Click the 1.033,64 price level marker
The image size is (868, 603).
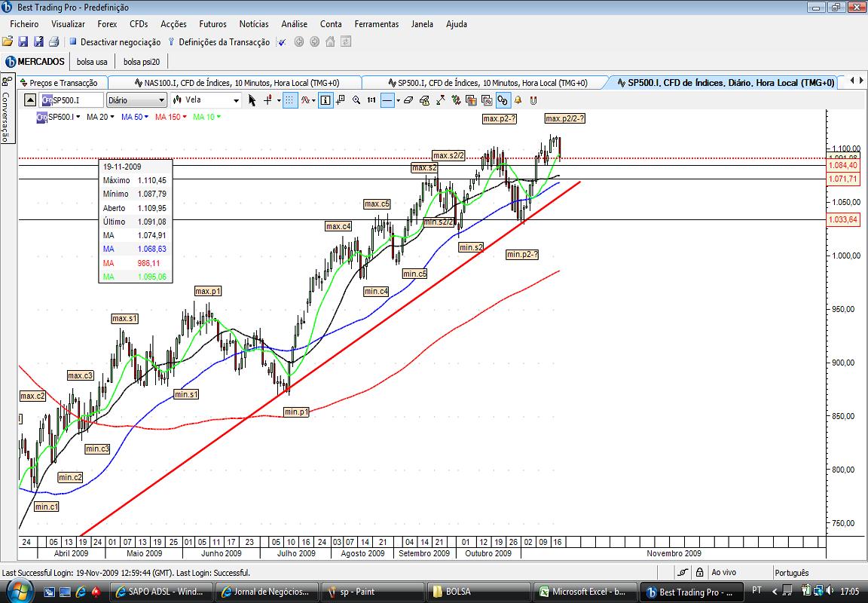[x=842, y=220]
